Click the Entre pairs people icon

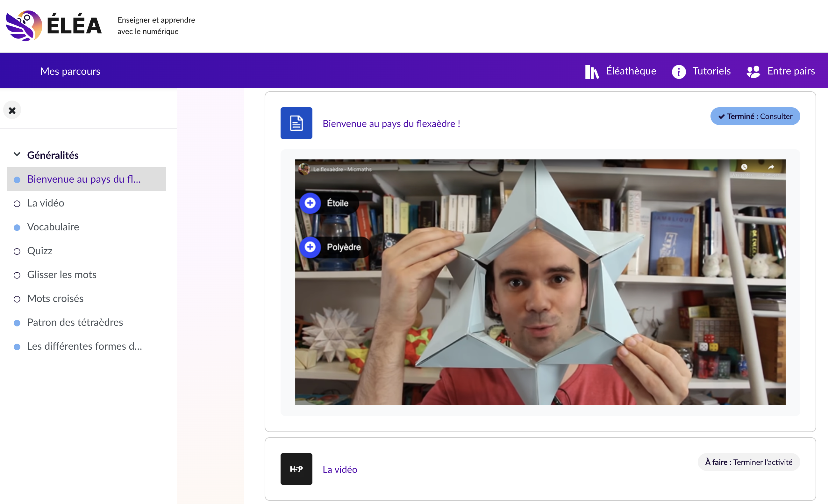coord(753,72)
